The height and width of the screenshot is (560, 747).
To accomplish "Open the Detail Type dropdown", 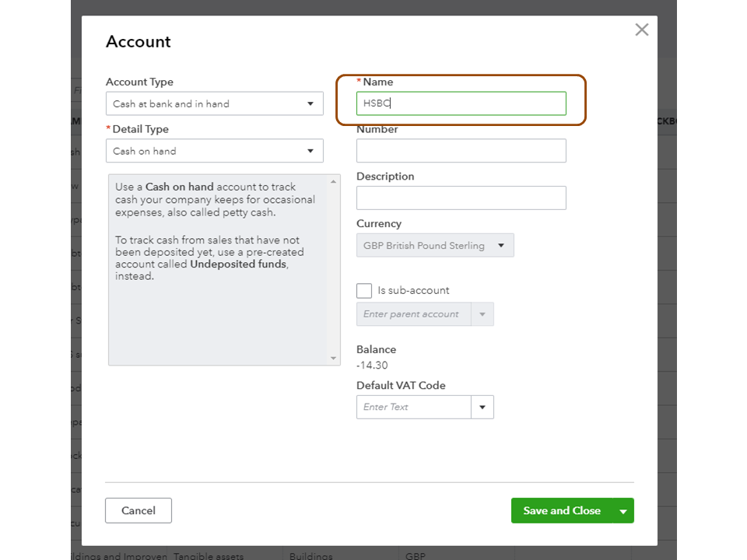I will (214, 151).
